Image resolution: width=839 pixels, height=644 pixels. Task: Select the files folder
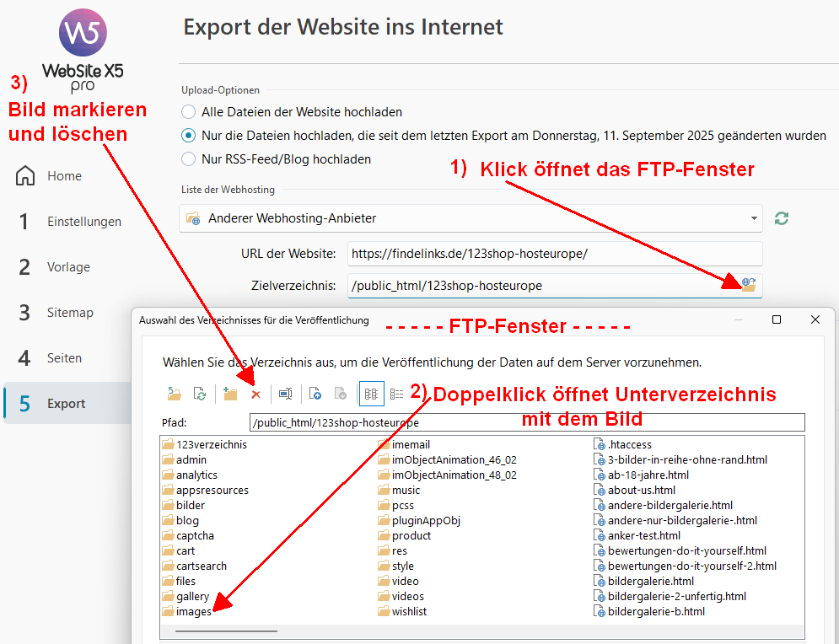tap(180, 581)
